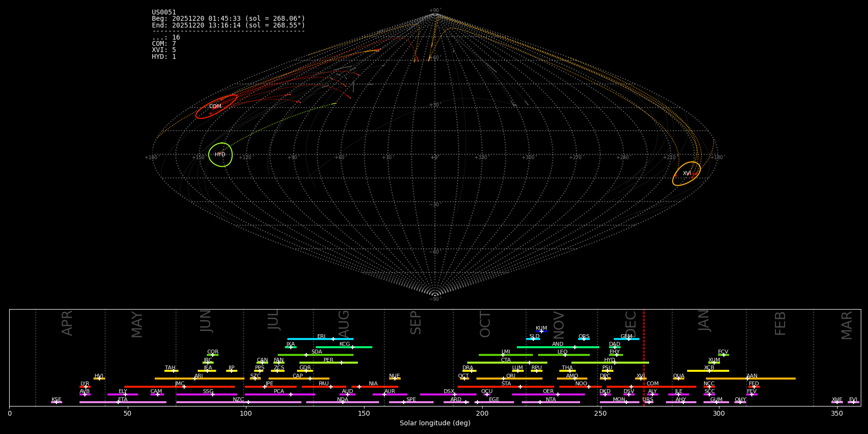Click the red COM radiant ellipse

(x=217, y=107)
